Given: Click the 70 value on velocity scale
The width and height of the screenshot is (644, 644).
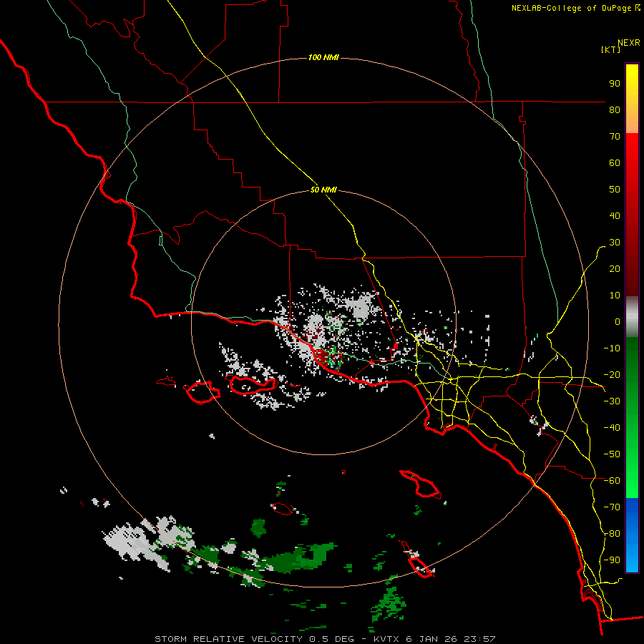Looking at the screenshot, I should 615,137.
